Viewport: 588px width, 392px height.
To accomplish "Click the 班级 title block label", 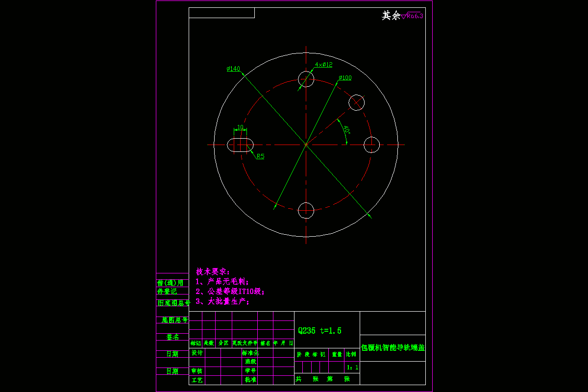I will [x=251, y=362].
